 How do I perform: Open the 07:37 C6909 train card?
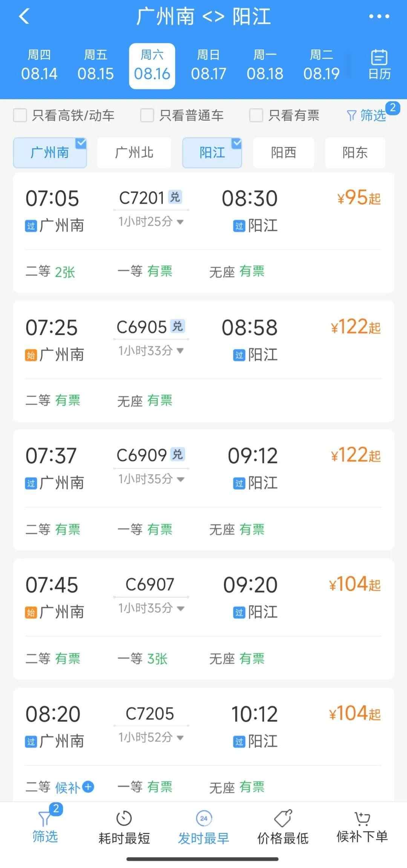[203, 489]
